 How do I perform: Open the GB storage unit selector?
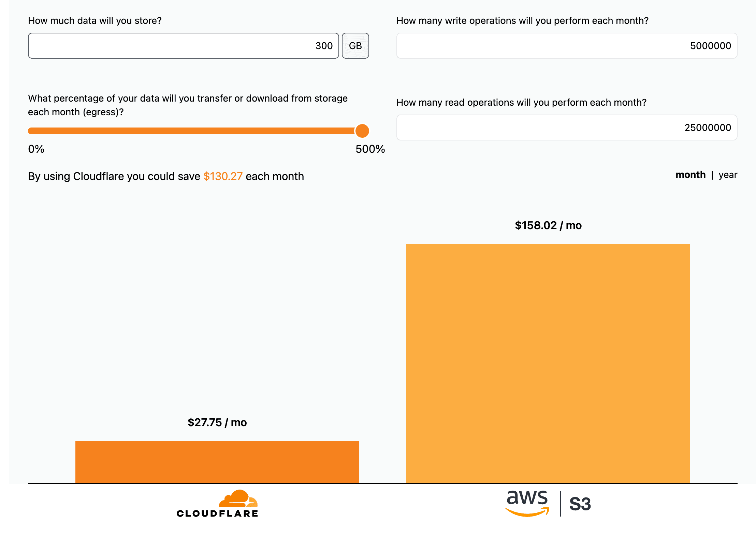pos(355,46)
